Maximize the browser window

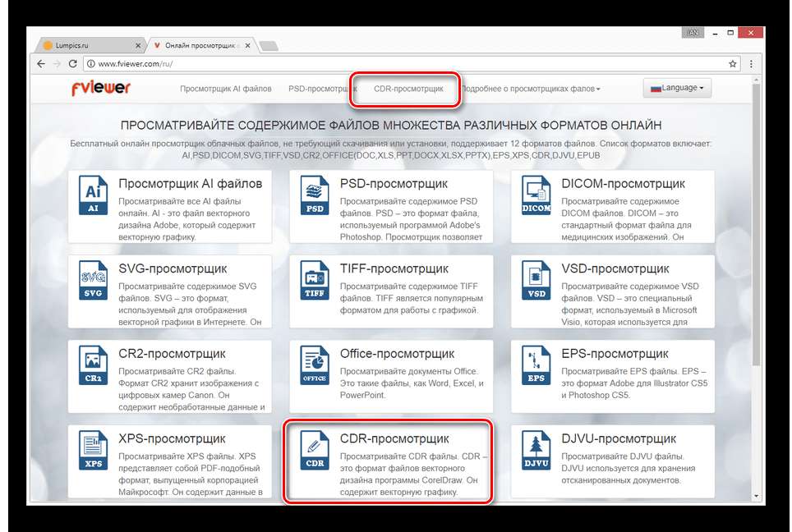(x=730, y=33)
